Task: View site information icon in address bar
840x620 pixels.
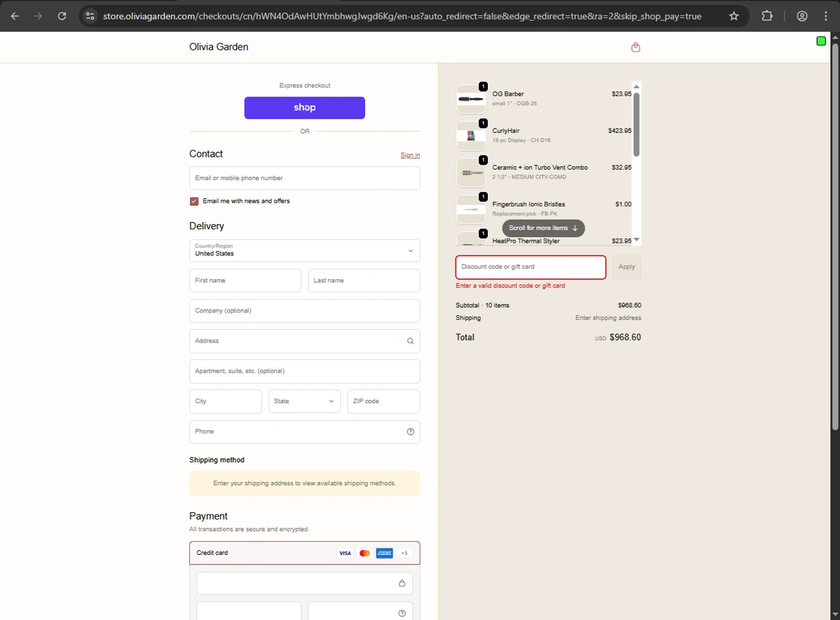Action: (90, 16)
